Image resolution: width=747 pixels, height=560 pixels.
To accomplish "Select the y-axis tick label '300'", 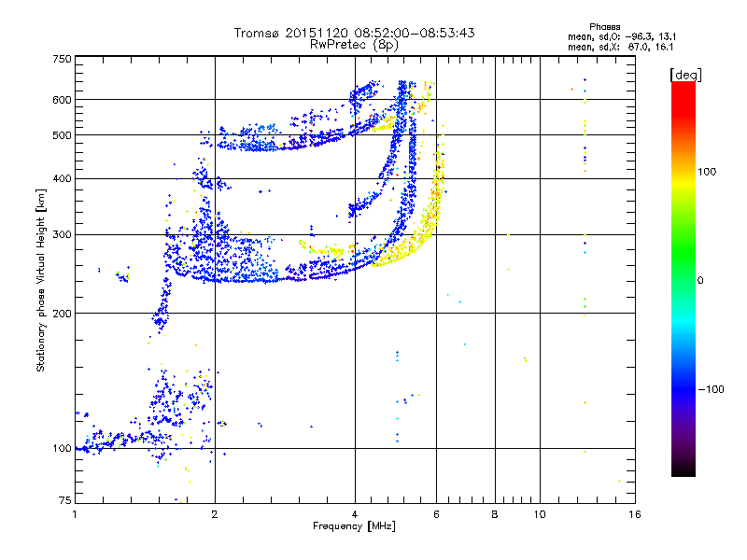I will pos(63,234).
